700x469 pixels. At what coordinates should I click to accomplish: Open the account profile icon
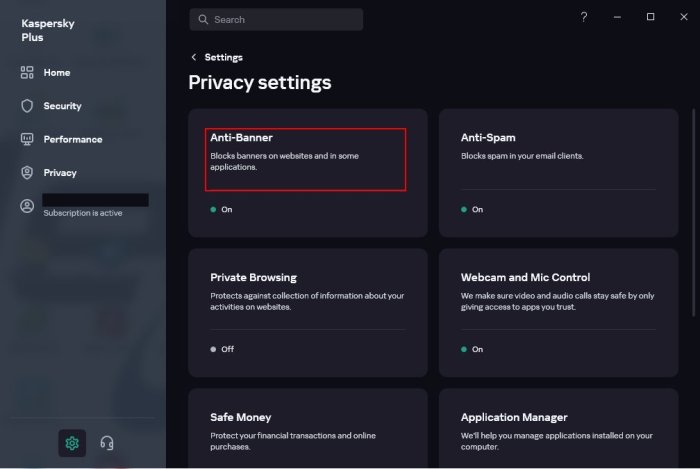click(x=28, y=206)
